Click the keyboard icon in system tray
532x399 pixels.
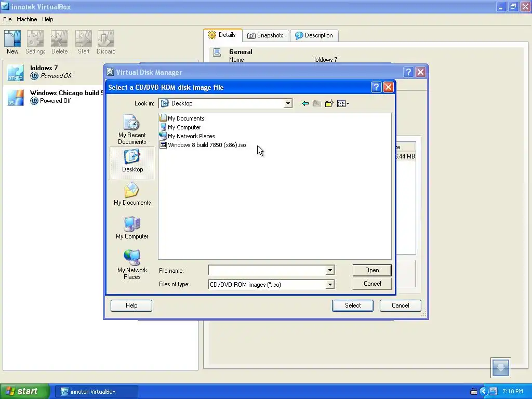[x=474, y=392]
